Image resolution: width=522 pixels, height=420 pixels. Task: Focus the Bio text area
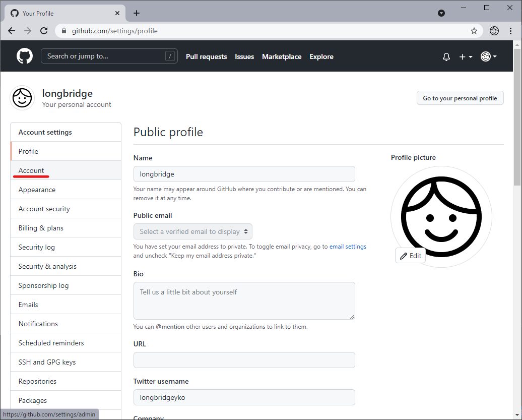click(244, 301)
